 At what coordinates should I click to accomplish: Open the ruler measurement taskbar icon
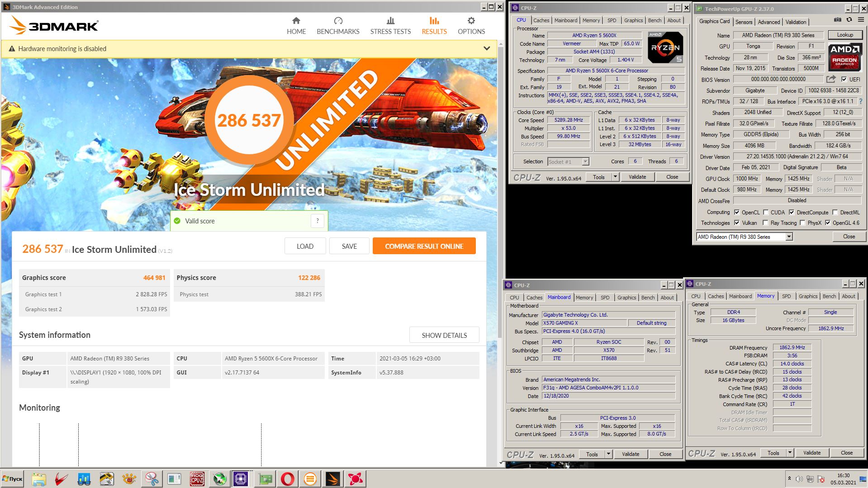[107, 479]
